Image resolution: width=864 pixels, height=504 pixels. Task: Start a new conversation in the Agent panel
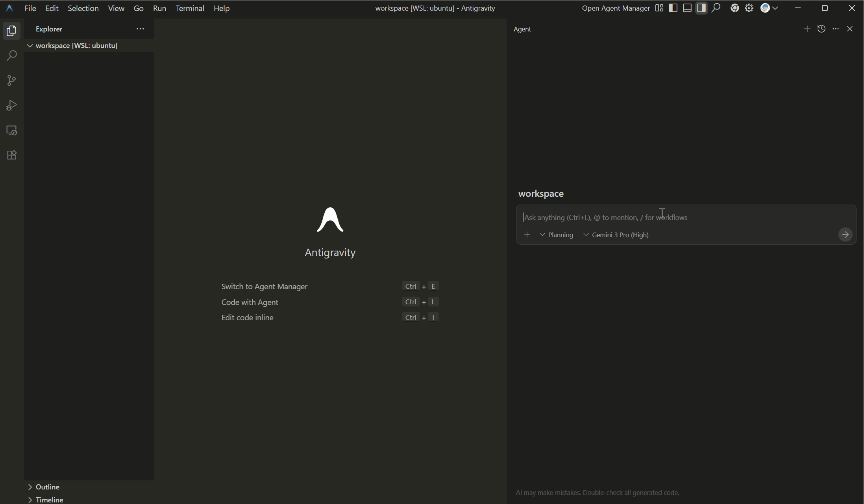click(x=807, y=29)
